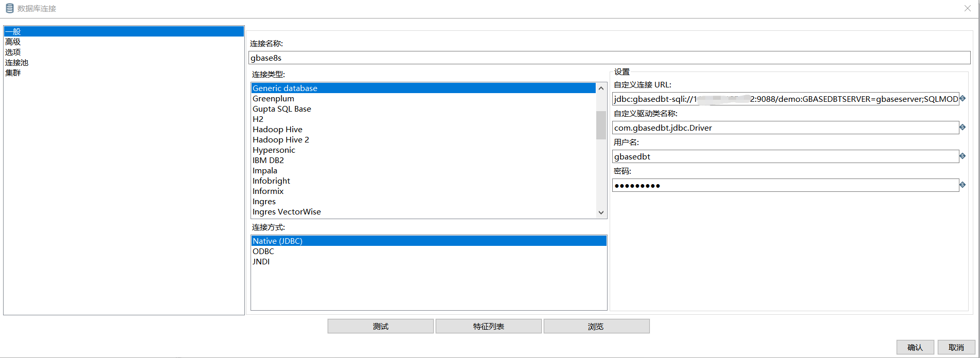
Task: Select Infobright connection type
Action: 423,181
